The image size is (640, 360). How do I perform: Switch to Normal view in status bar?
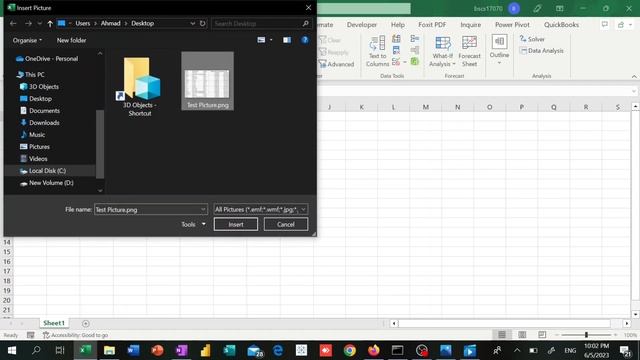click(x=502, y=335)
